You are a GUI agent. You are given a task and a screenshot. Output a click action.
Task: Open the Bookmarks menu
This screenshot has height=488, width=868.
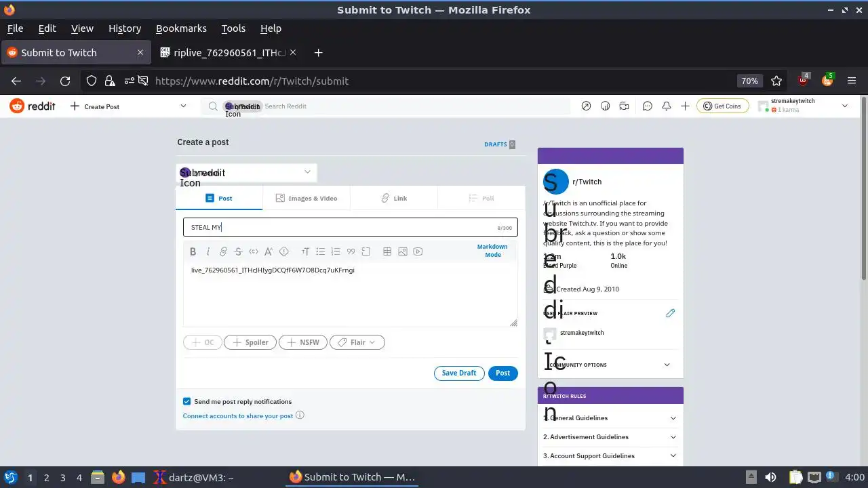pos(181,28)
